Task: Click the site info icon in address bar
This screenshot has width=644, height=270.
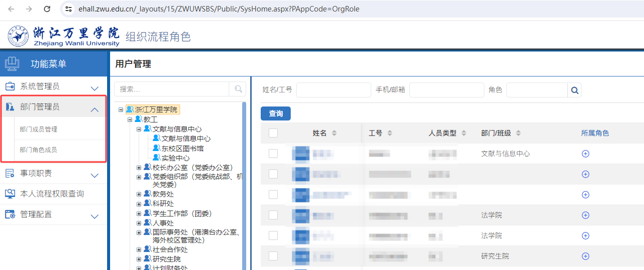Action: 69,9
